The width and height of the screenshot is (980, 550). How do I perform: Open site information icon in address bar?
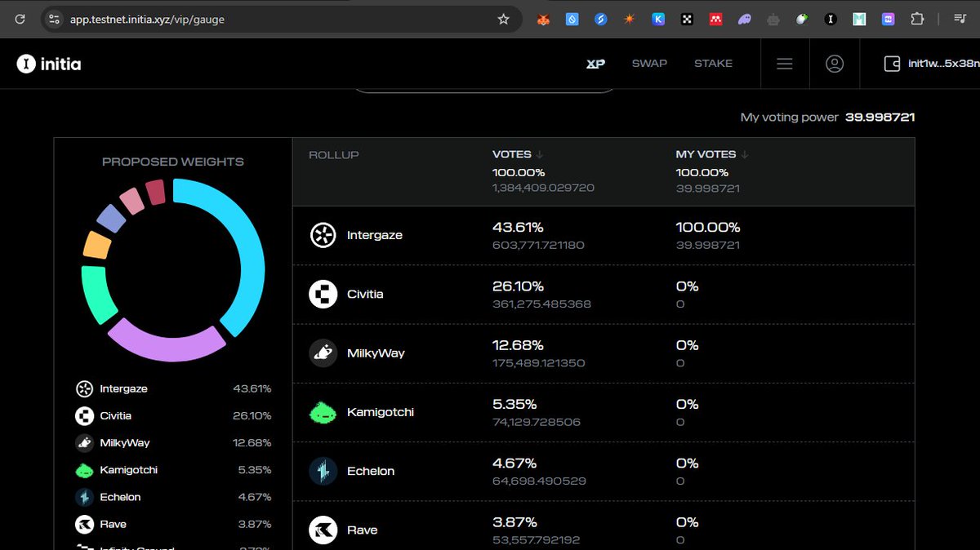54,19
